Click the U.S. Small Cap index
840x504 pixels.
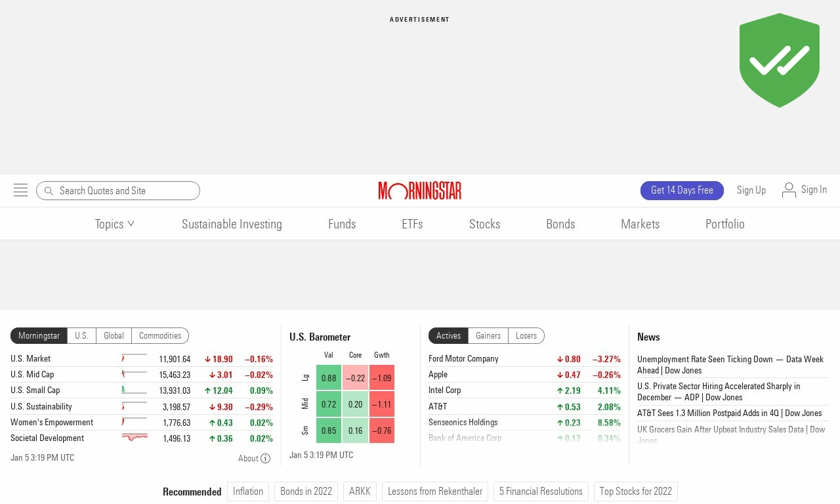point(35,390)
